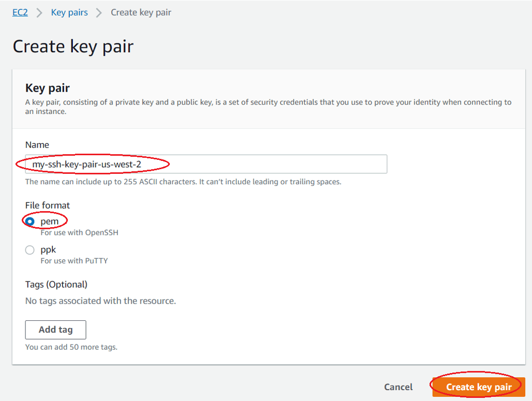
Task: Click 'No tags associated with the resource' text
Action: (x=100, y=301)
